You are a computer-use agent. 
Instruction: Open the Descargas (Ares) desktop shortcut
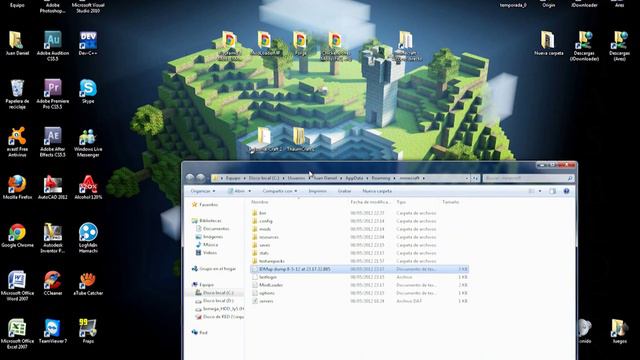[x=620, y=46]
